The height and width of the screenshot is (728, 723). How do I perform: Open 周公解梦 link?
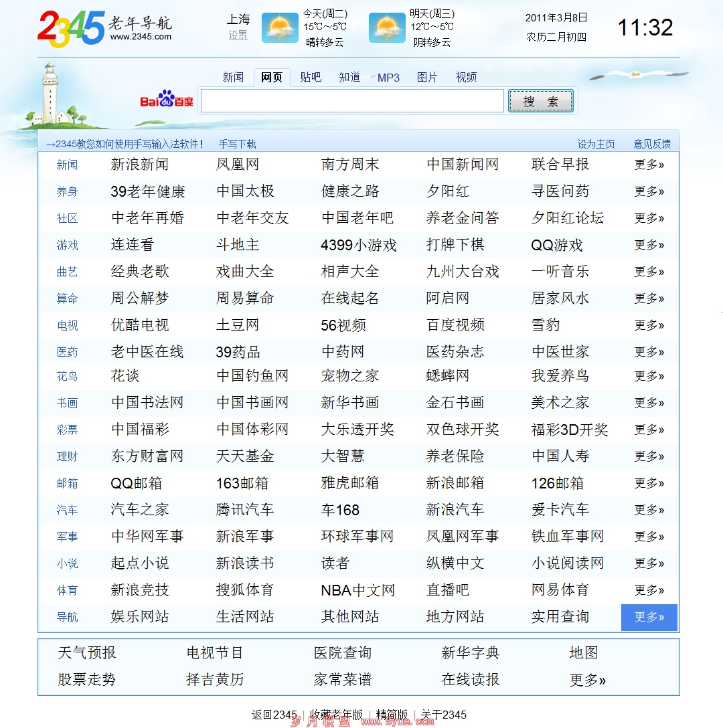pos(139,298)
